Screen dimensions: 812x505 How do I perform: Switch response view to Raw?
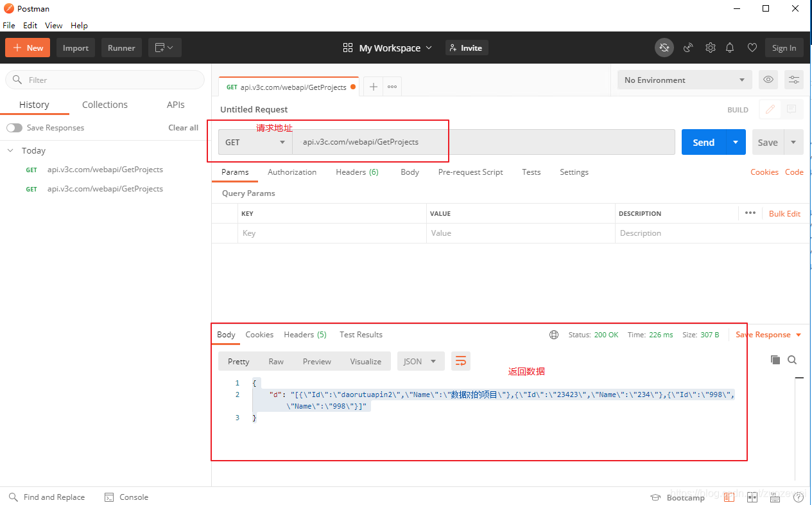click(276, 362)
